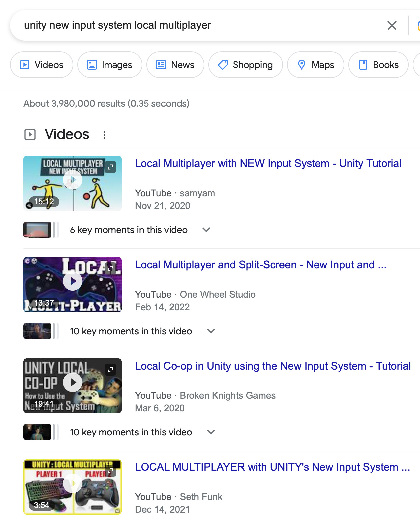The image size is (420, 522).
Task: Expand the Seth Funk thumbnail preview
Action: tap(110, 471)
